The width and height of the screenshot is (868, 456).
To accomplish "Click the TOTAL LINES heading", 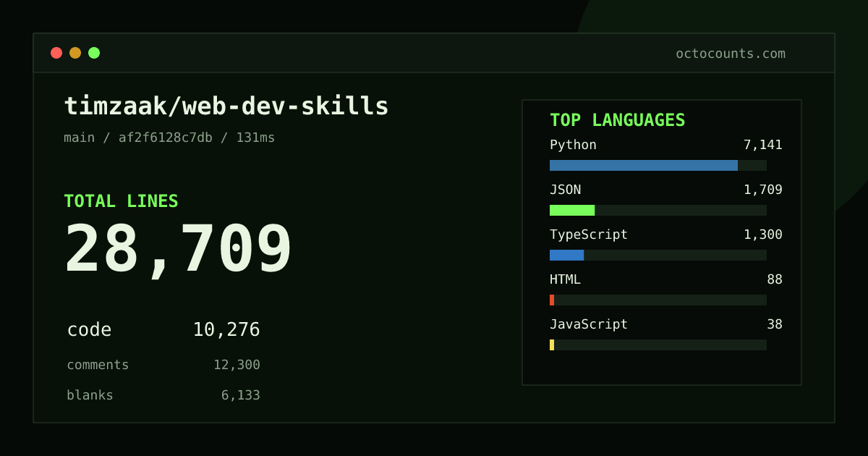I will point(121,201).
